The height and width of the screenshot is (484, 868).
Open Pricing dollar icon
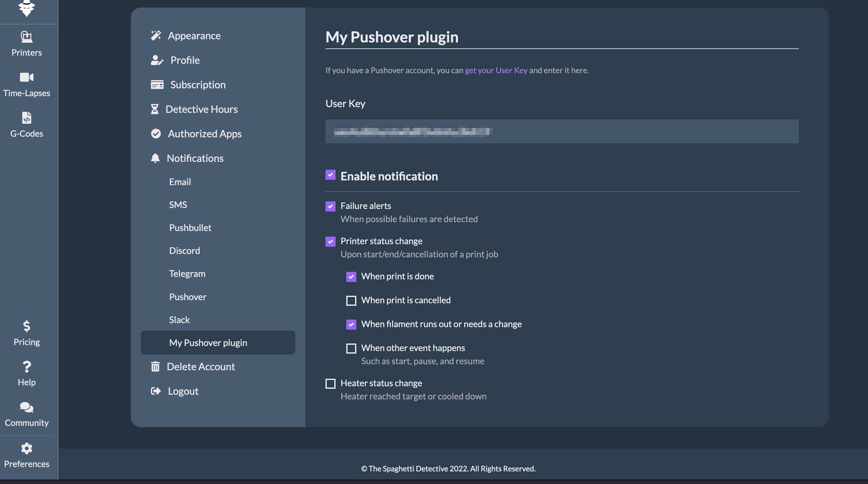click(x=27, y=326)
